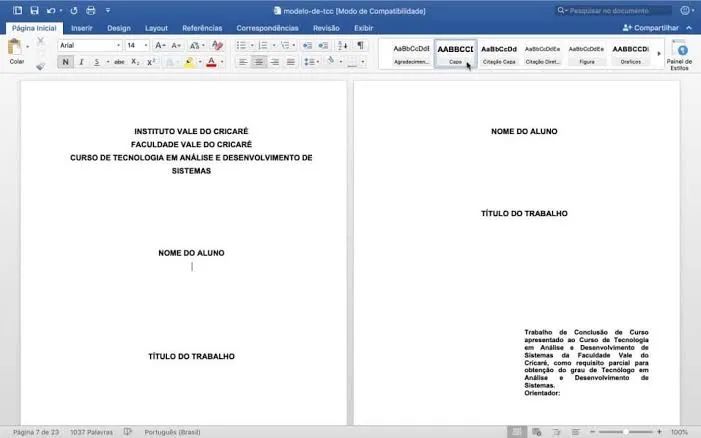Apply center alignment to paragraph
This screenshot has height=438, width=701.
258,62
